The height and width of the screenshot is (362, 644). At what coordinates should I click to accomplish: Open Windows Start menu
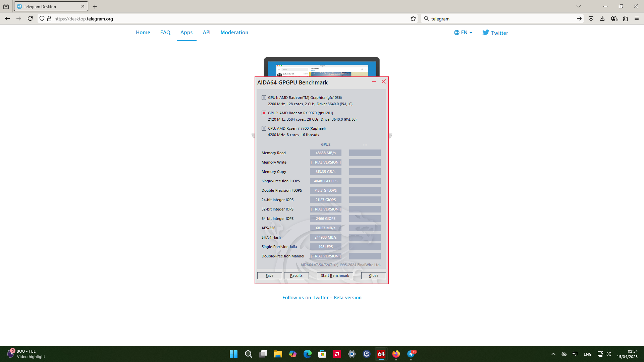[234, 354]
